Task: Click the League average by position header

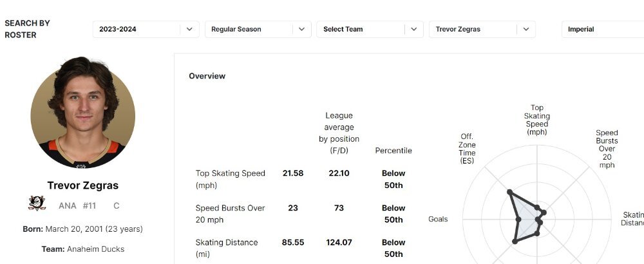Action: pyautogui.click(x=339, y=133)
